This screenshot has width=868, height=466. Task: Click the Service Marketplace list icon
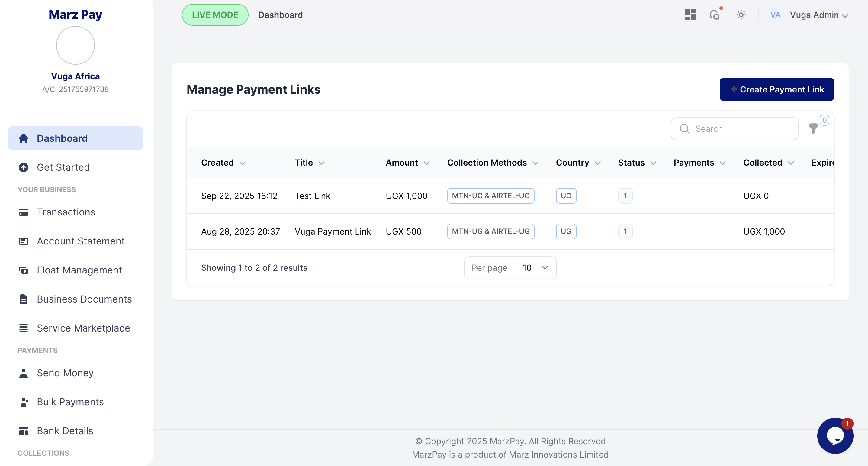24,328
